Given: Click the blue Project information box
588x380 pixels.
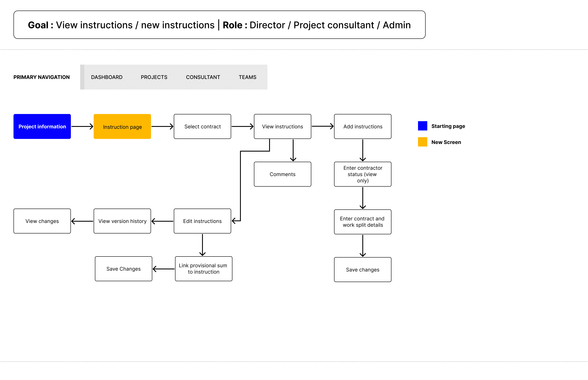Looking at the screenshot, I should 42,126.
